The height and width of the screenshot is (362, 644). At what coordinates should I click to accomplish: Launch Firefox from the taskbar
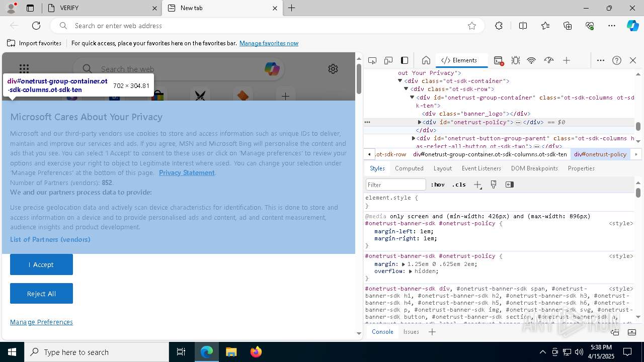click(x=256, y=352)
